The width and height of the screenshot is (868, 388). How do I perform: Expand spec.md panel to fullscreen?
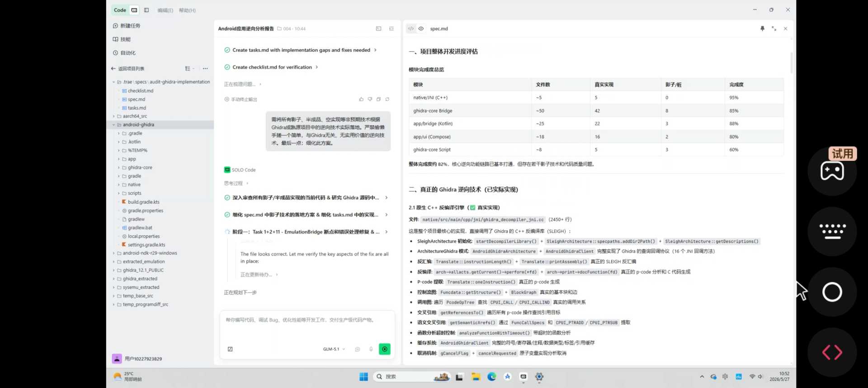pyautogui.click(x=774, y=28)
